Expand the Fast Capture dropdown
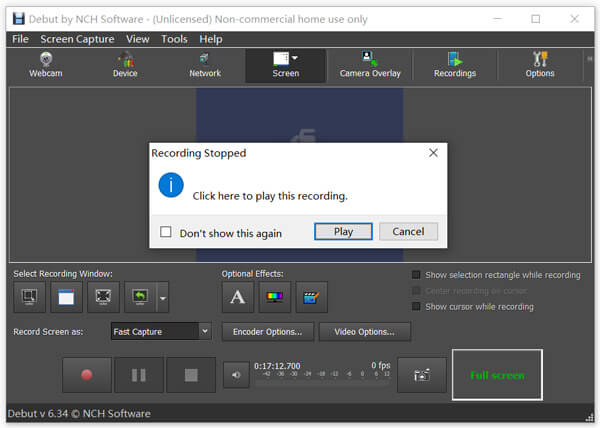Screen dimensions: 600x428 (204, 332)
